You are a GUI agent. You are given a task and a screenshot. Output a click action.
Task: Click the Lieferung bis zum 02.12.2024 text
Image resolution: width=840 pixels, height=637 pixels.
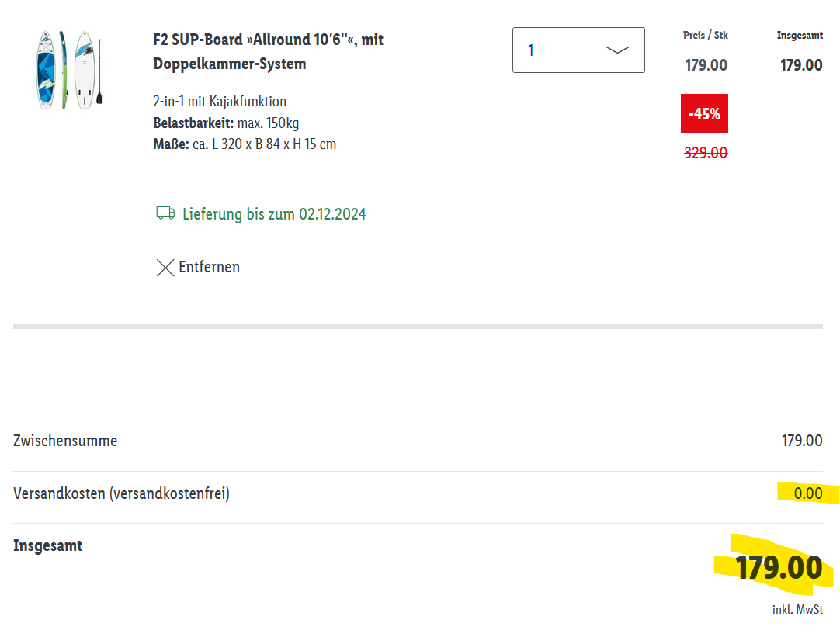274,214
